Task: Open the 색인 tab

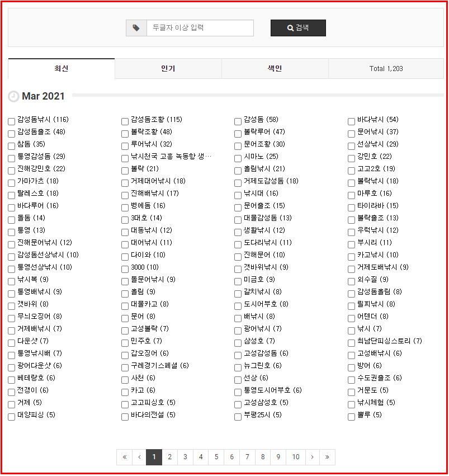Action: click(x=275, y=69)
